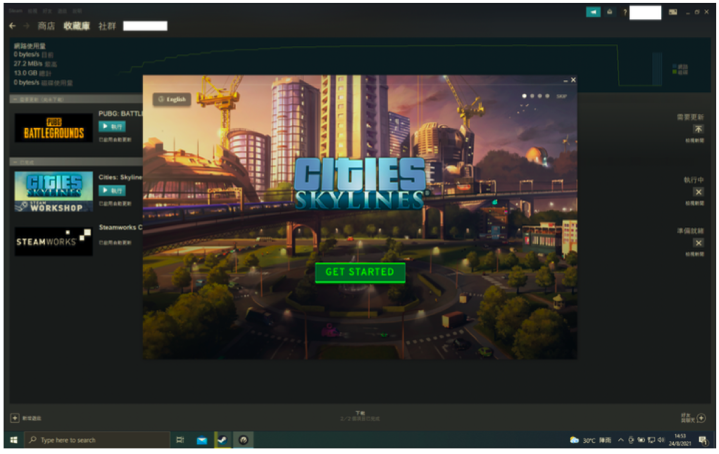Open the English language selector in launcher
Screen dimensions: 719x454
[x=172, y=99]
